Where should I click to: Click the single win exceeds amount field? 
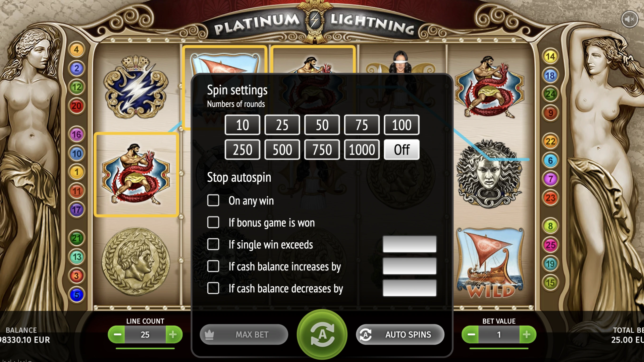pos(410,244)
